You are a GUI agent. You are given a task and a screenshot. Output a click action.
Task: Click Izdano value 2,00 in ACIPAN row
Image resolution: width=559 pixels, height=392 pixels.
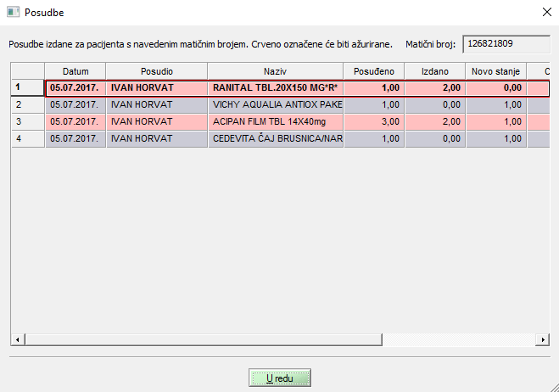[435, 121]
